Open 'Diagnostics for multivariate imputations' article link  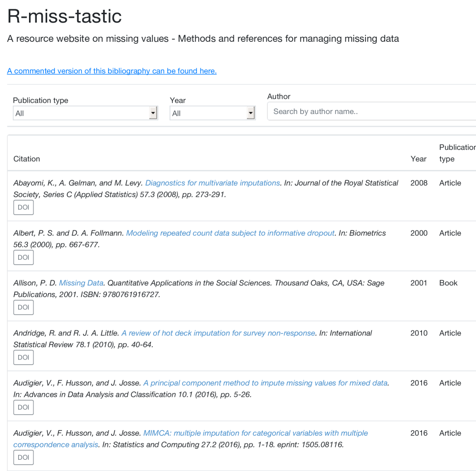point(213,183)
